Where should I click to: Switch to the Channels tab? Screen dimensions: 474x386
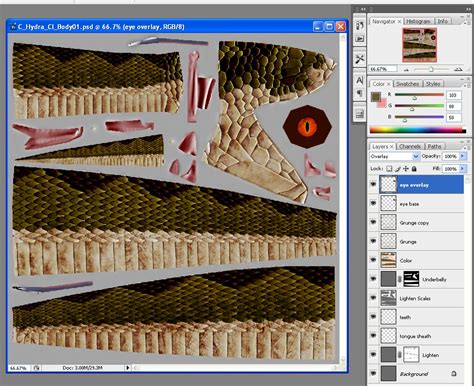pos(410,147)
